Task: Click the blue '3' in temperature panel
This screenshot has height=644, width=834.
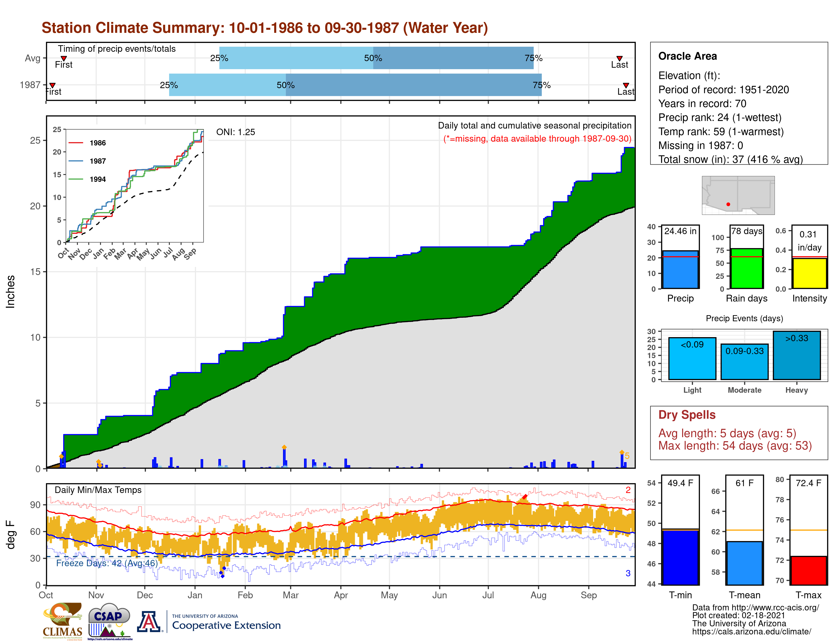Action: coord(628,573)
